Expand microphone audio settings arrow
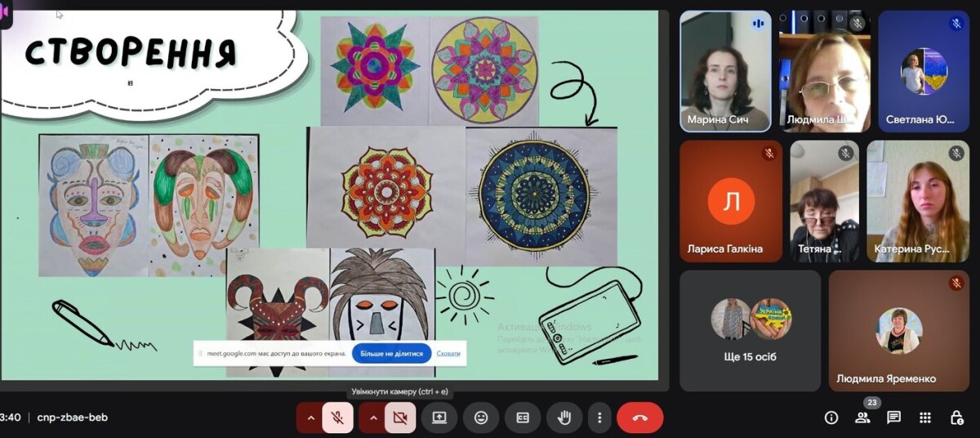 (310, 418)
